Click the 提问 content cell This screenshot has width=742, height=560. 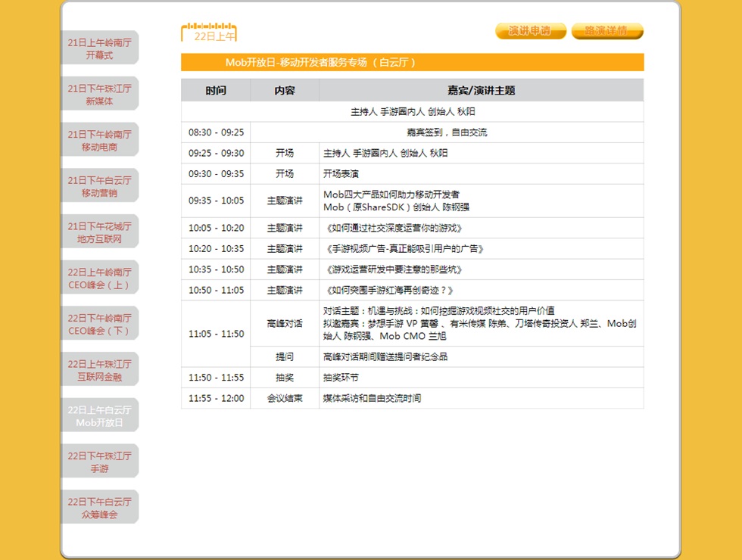point(285,356)
